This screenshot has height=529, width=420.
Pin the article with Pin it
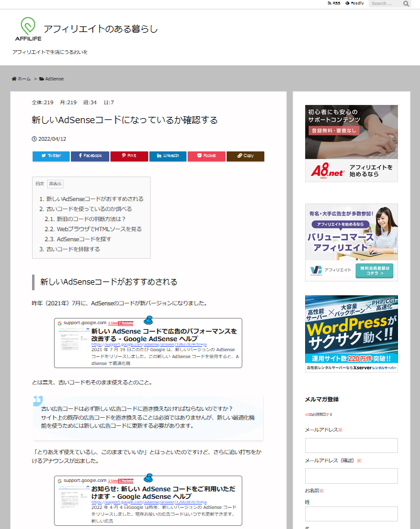pyautogui.click(x=129, y=156)
